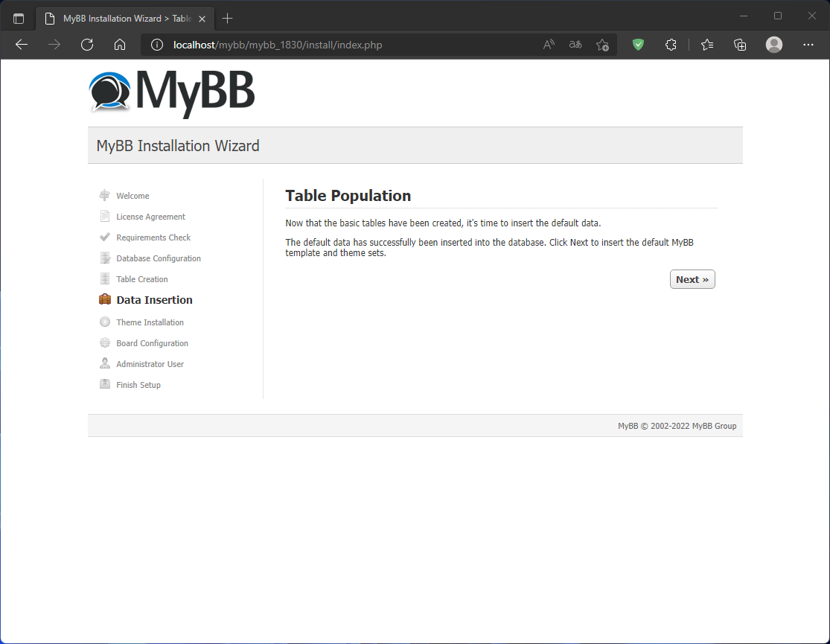The image size is (830, 644).
Task: Select the Welcome step label
Action: (x=133, y=196)
